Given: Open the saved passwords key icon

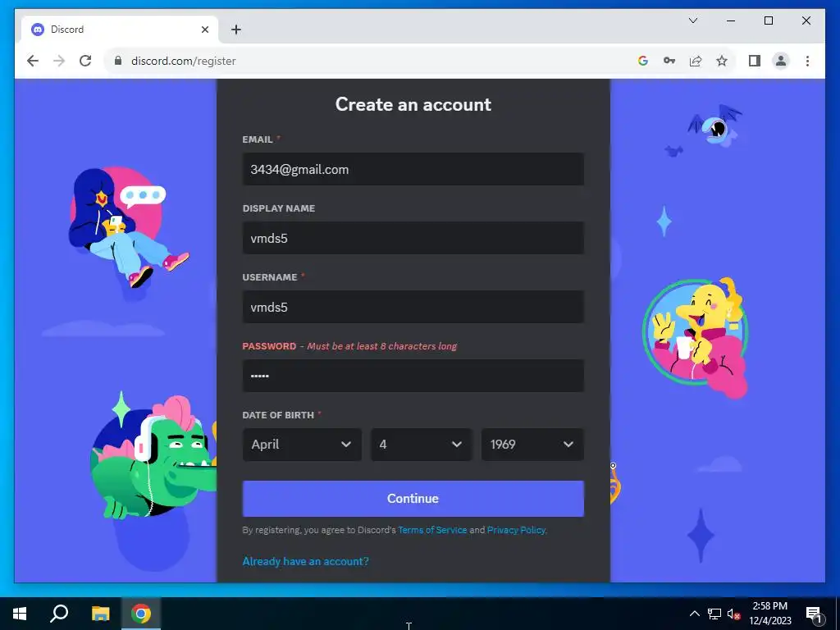Looking at the screenshot, I should 669,61.
